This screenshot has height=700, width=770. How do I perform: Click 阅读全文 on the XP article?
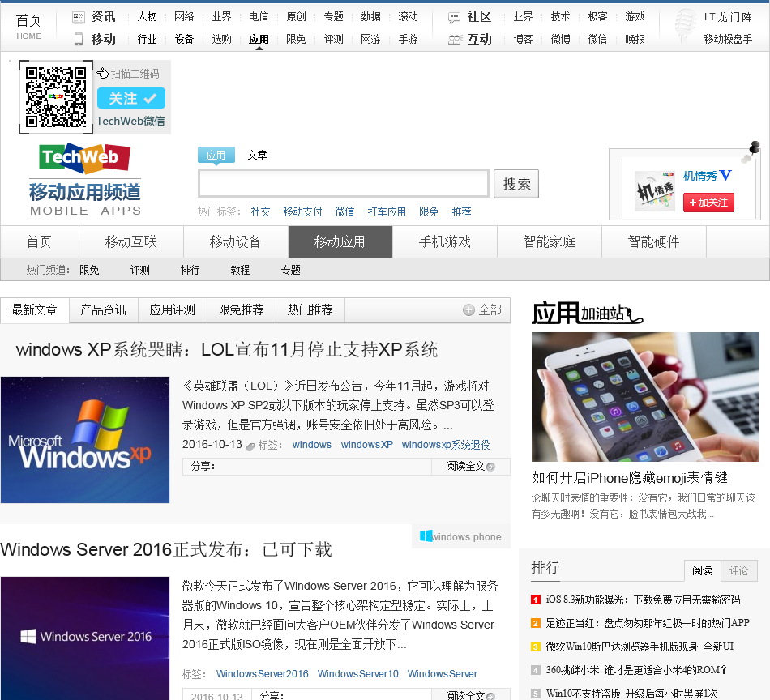470,467
